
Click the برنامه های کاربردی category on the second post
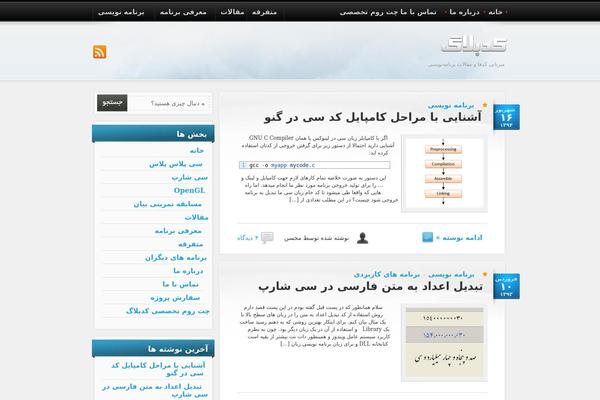tap(386, 274)
